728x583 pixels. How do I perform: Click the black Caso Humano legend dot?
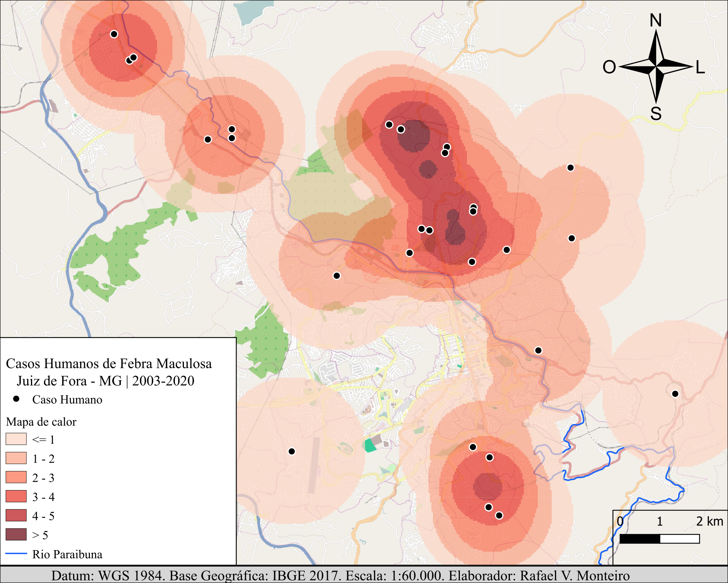click(16, 399)
